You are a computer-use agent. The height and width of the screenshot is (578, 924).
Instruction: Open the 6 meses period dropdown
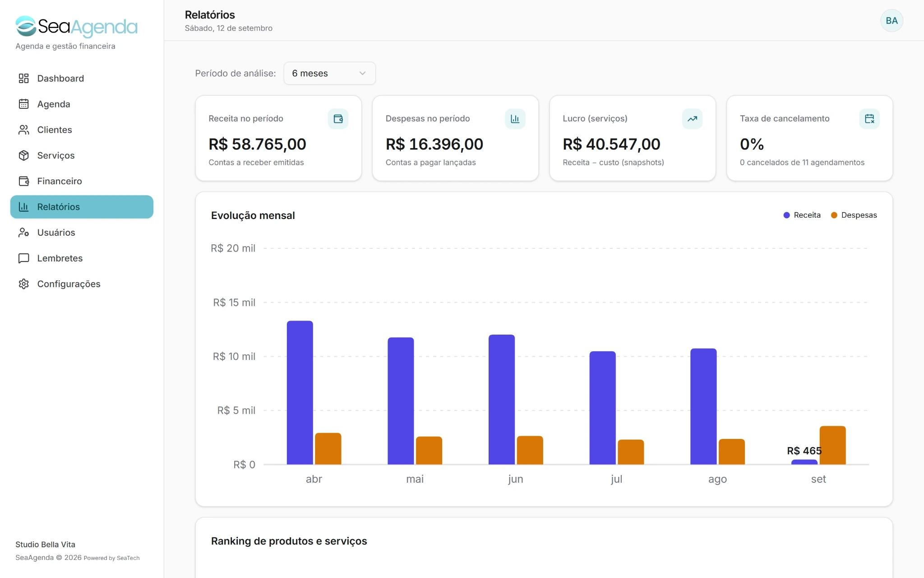coord(329,73)
